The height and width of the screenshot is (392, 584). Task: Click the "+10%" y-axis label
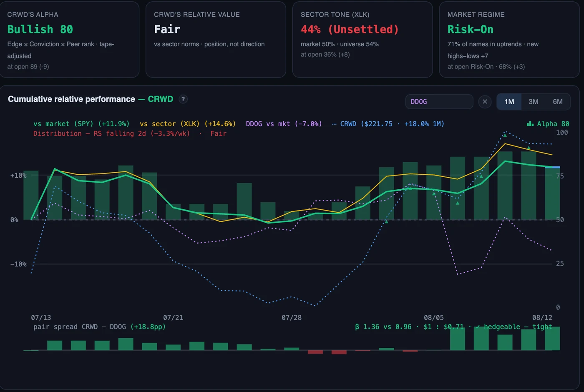[18, 176]
